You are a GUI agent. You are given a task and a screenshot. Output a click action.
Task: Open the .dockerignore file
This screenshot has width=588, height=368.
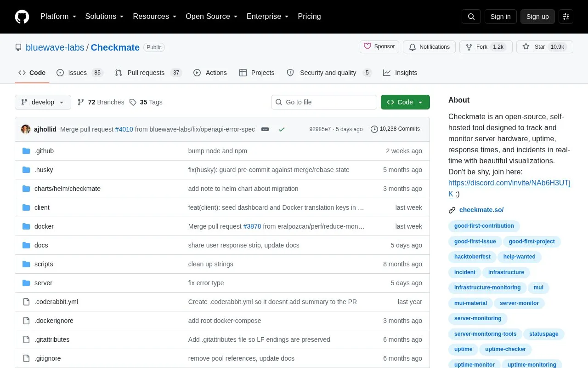(x=54, y=321)
